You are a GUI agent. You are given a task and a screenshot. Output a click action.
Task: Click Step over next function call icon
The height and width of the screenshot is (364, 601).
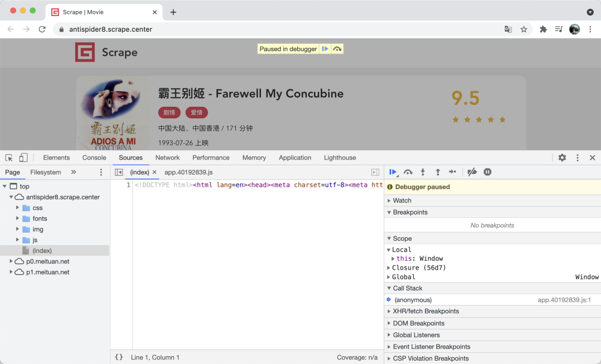(408, 172)
